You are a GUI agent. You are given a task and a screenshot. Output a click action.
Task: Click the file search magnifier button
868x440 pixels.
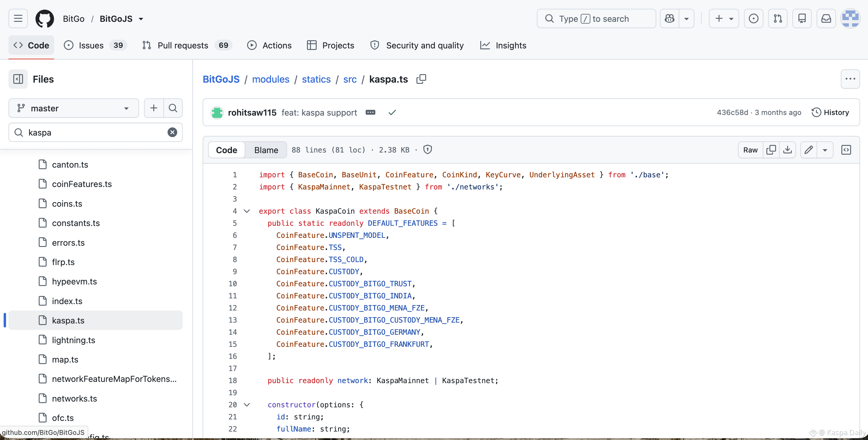(173, 108)
